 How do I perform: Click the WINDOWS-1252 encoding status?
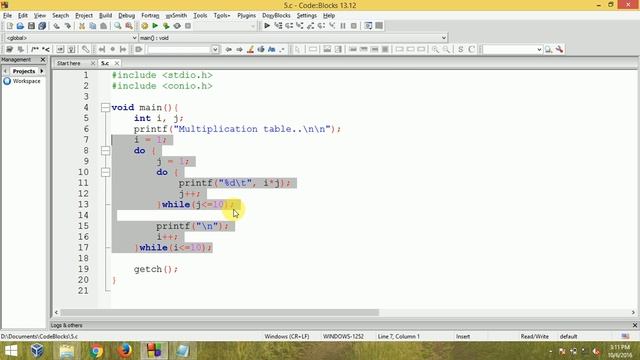343,336
